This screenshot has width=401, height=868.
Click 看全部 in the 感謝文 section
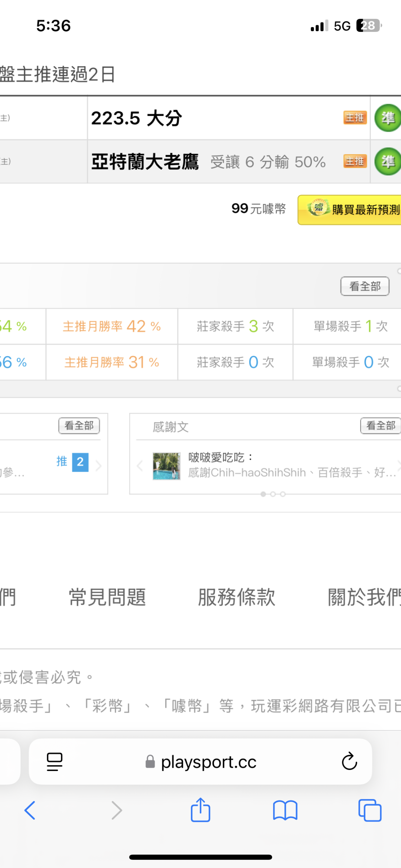click(381, 426)
